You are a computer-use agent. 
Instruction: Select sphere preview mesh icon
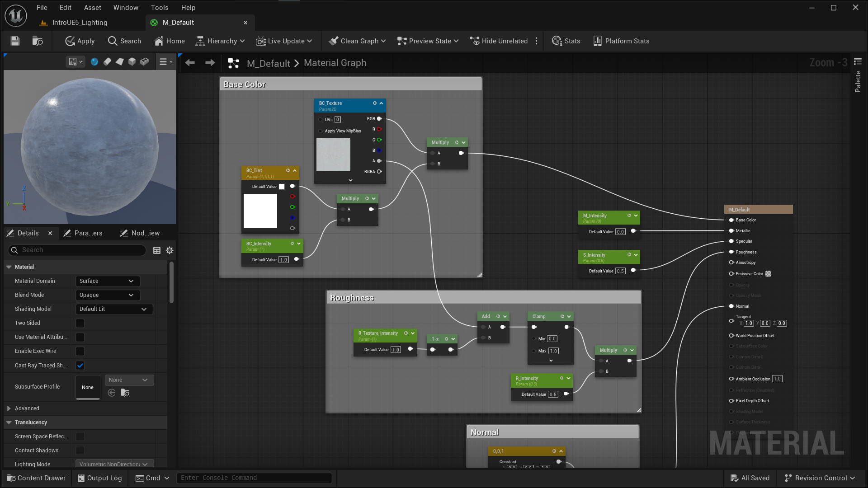pos(94,62)
